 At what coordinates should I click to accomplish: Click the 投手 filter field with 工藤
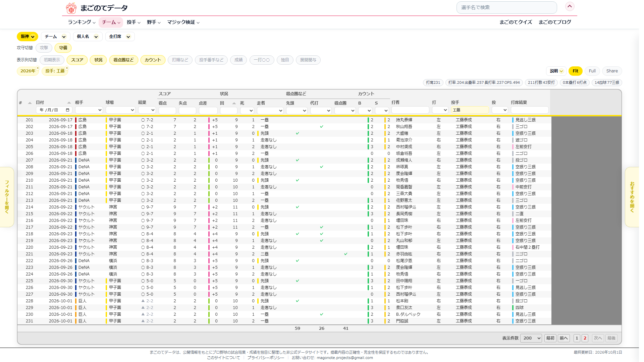[x=470, y=110]
